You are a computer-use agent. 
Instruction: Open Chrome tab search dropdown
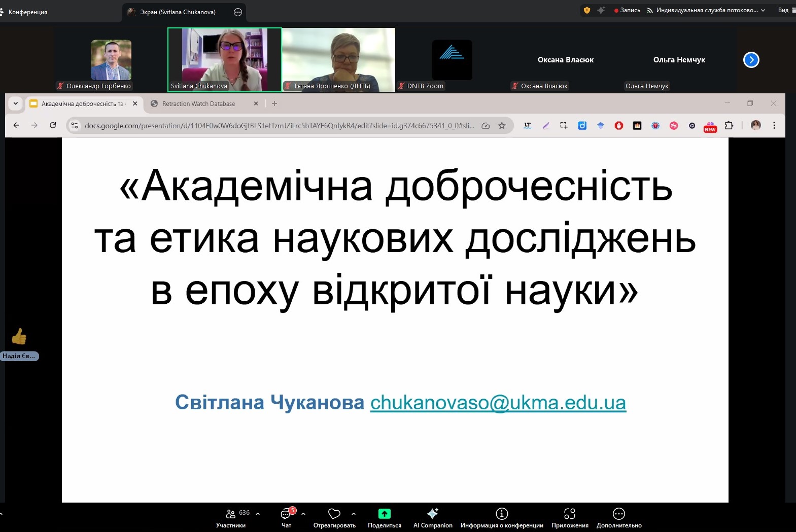coord(16,103)
